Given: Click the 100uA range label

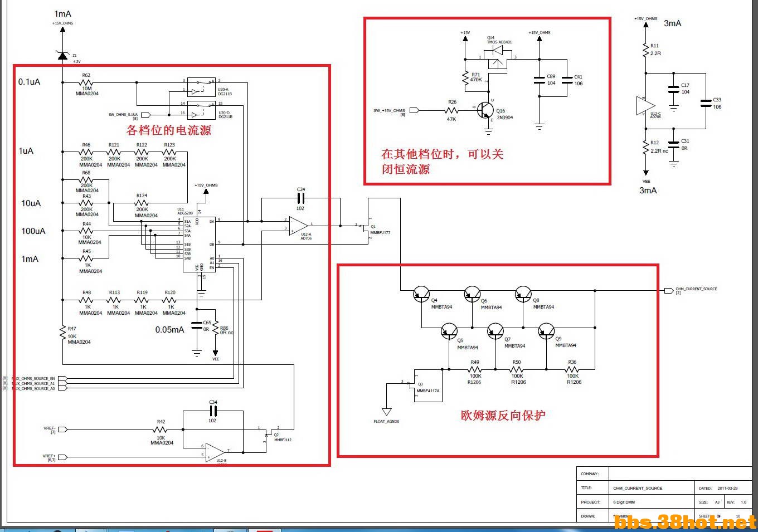Looking at the screenshot, I should (x=33, y=231).
